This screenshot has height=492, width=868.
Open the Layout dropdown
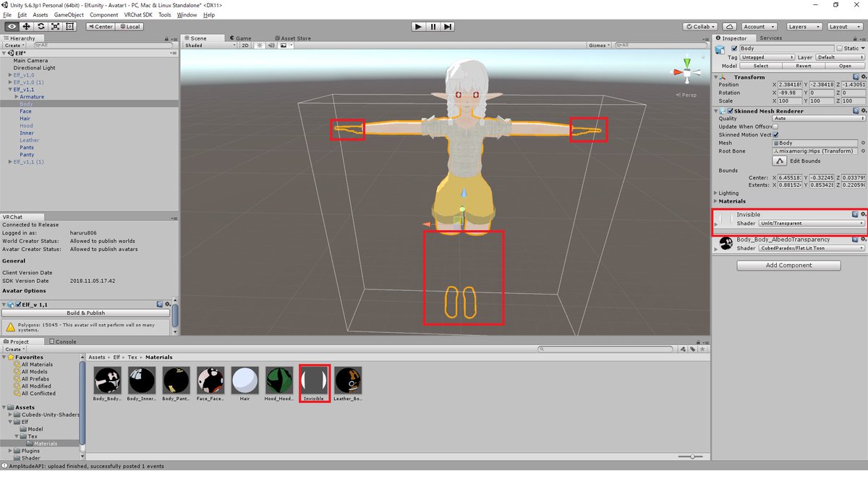pos(845,27)
